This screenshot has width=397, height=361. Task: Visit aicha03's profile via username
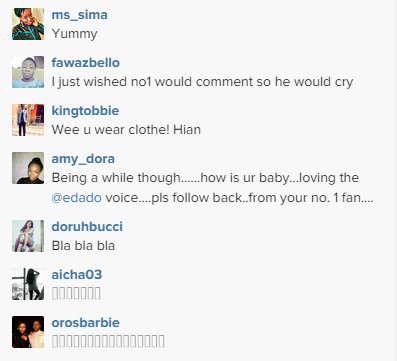[x=77, y=275]
